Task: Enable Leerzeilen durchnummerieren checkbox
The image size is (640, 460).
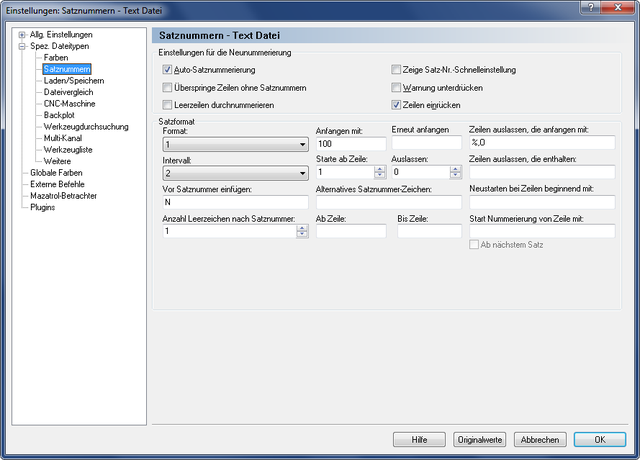Action: (x=167, y=105)
